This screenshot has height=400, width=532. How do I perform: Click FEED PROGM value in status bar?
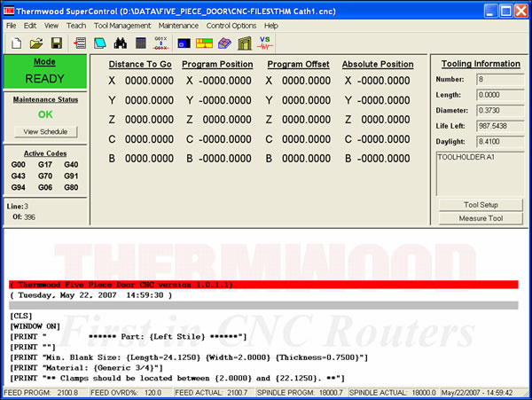[67, 393]
